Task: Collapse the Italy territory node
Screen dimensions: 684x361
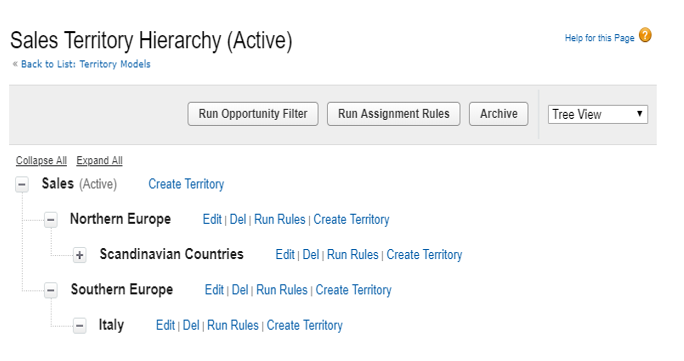Action: click(79, 326)
